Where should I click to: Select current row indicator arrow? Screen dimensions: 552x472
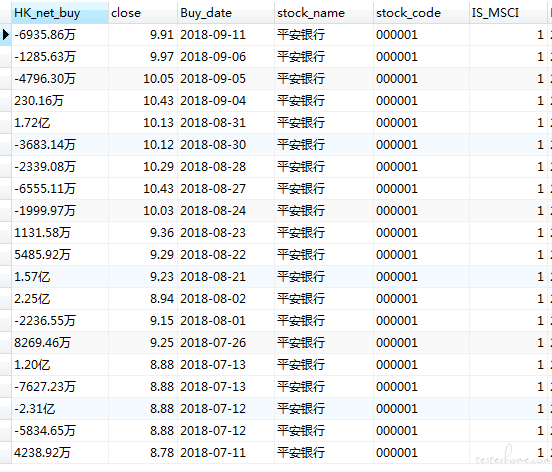tap(6, 35)
